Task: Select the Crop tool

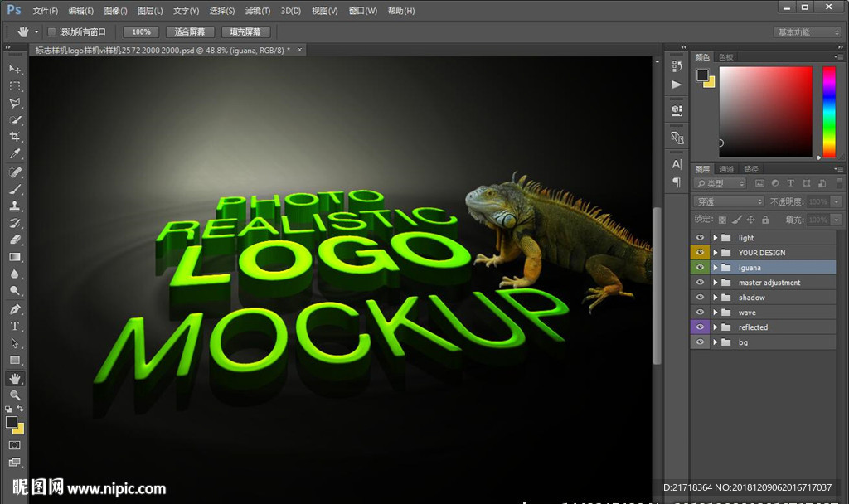Action: pyautogui.click(x=15, y=137)
